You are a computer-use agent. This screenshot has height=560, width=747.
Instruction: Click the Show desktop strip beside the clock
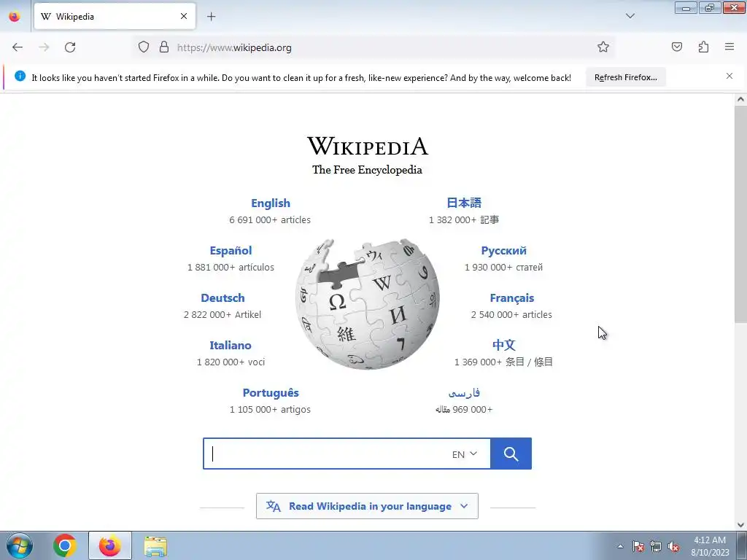[x=742, y=545]
